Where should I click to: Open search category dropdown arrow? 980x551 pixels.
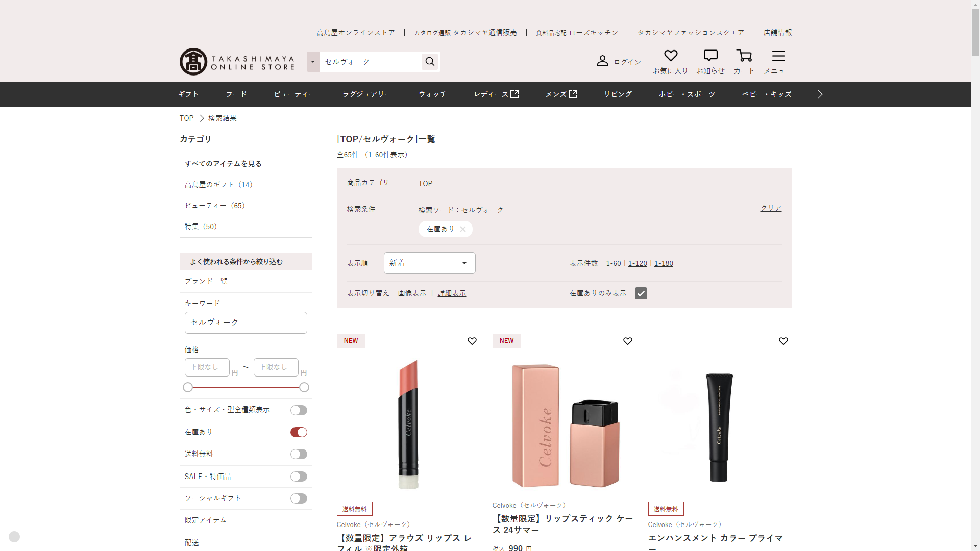pos(313,62)
